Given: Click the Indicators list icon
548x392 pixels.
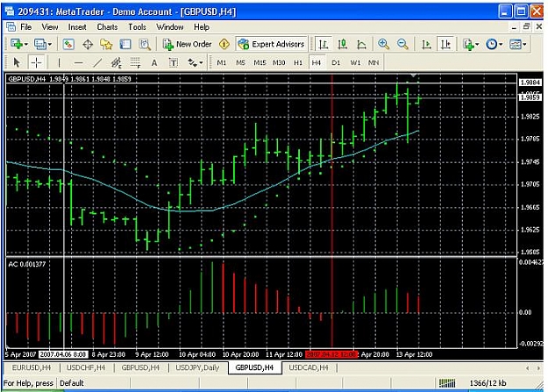Looking at the screenshot, I should pos(468,45).
